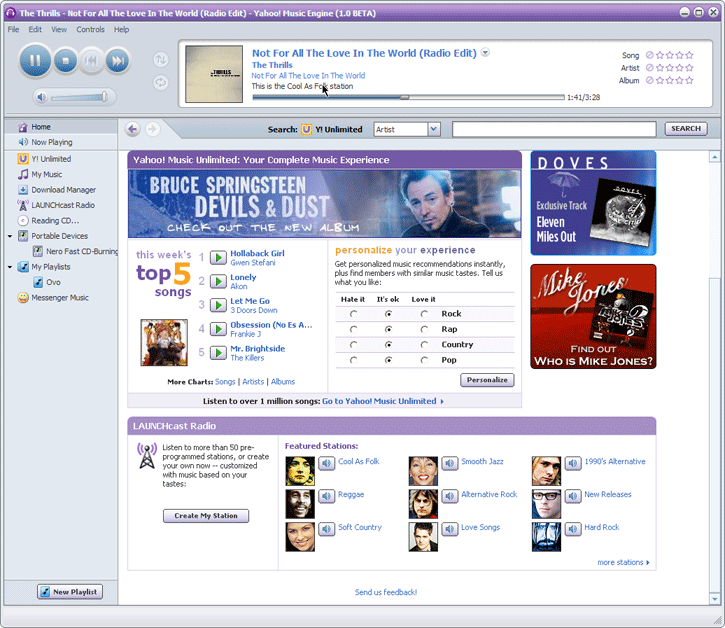Select It's ok for Country
This screenshot has height=628, width=725.
(x=388, y=345)
